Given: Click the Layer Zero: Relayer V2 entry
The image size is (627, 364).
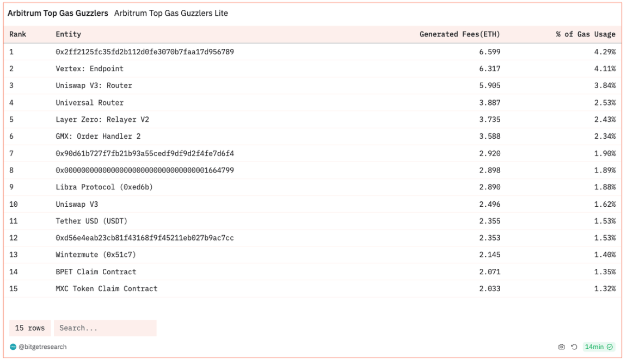Looking at the screenshot, I should tap(102, 119).
